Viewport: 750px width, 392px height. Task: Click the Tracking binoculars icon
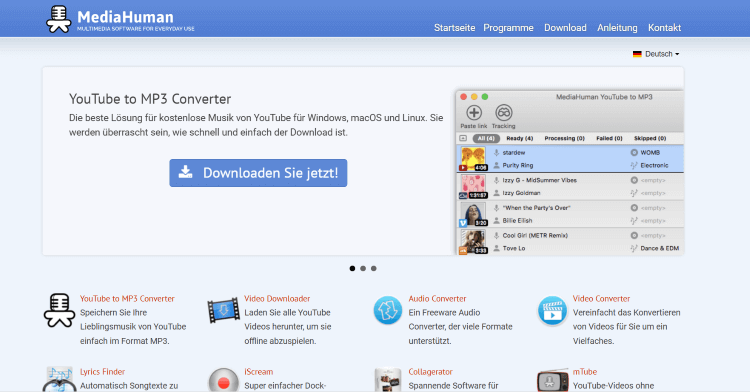click(x=504, y=113)
